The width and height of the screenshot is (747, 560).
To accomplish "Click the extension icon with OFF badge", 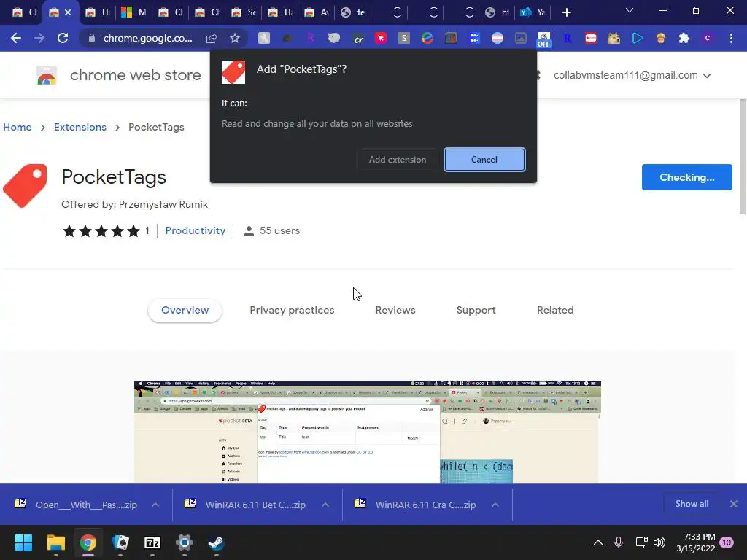I will [543, 39].
